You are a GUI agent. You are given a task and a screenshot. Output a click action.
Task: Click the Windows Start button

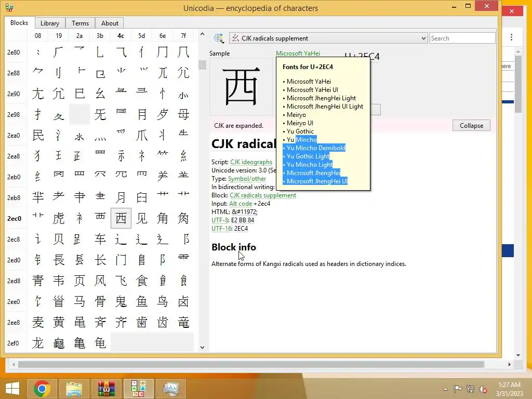click(12, 389)
